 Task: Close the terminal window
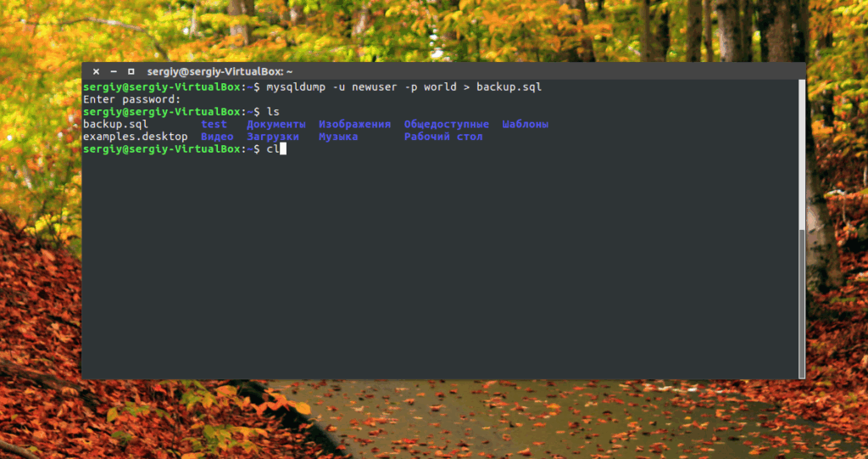coord(96,71)
